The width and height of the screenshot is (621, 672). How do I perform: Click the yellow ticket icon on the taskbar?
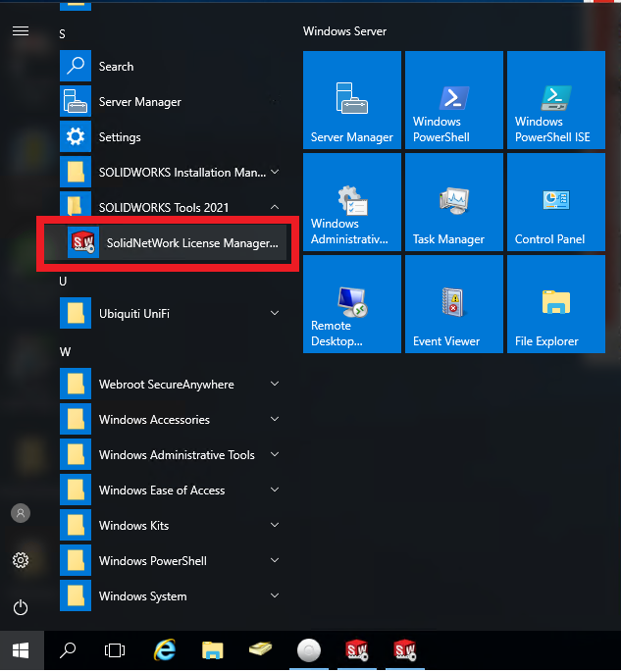click(x=260, y=648)
